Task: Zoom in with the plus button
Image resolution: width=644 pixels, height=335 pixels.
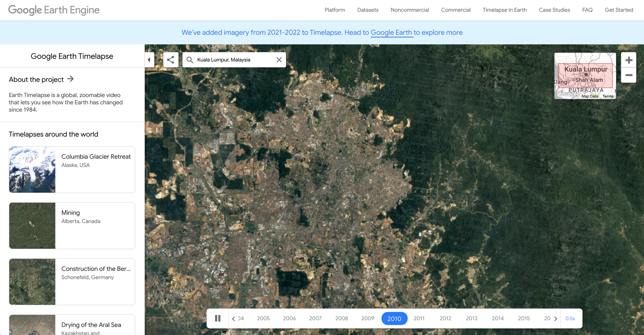Action: [x=629, y=60]
